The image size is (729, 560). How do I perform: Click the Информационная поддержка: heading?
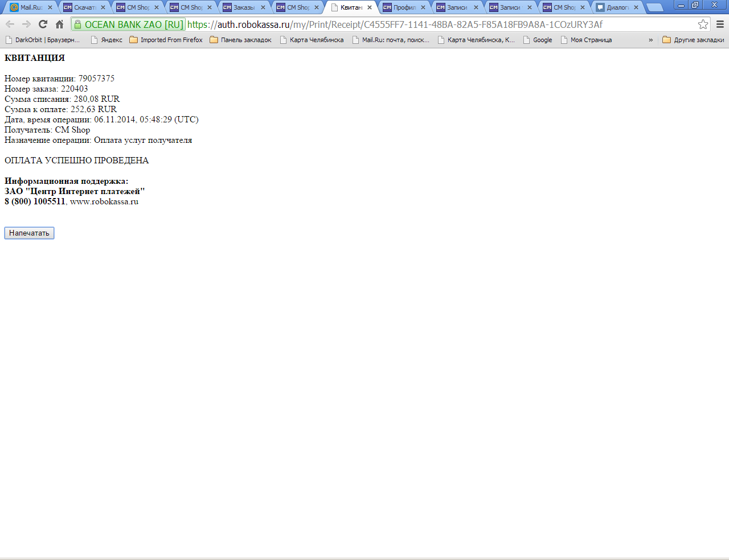click(x=67, y=181)
